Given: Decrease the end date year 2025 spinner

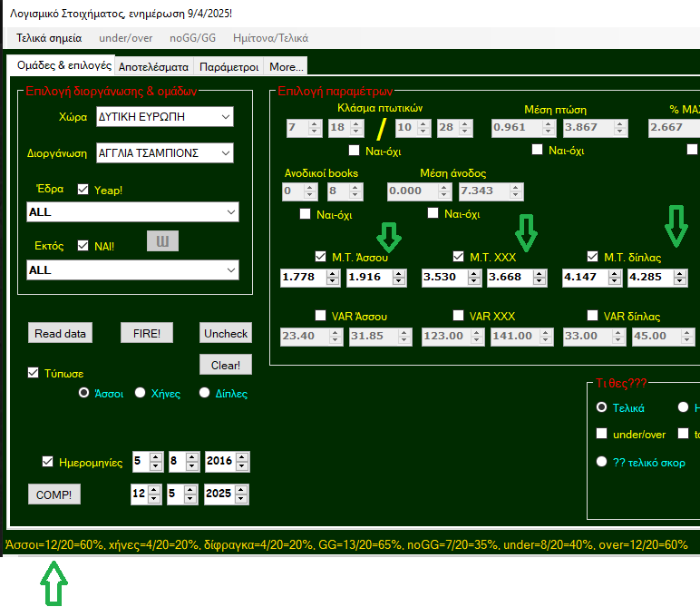Looking at the screenshot, I should point(242,499).
